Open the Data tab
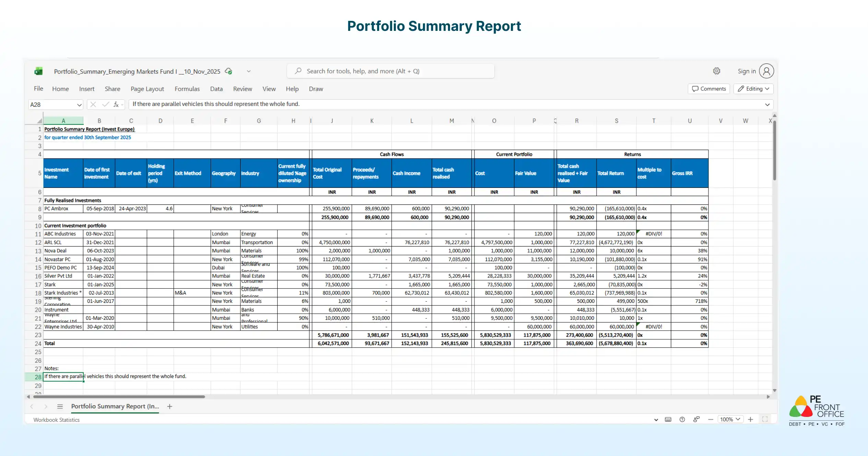868x456 pixels. 216,89
